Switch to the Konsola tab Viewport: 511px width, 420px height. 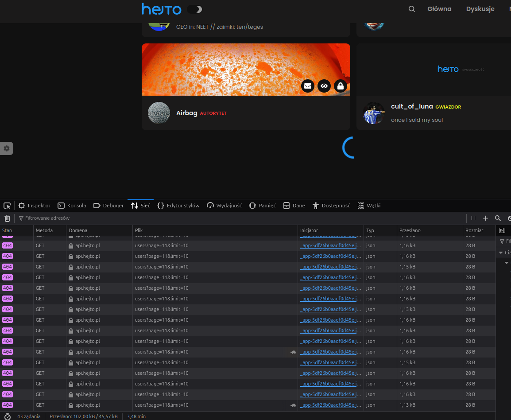pos(72,206)
